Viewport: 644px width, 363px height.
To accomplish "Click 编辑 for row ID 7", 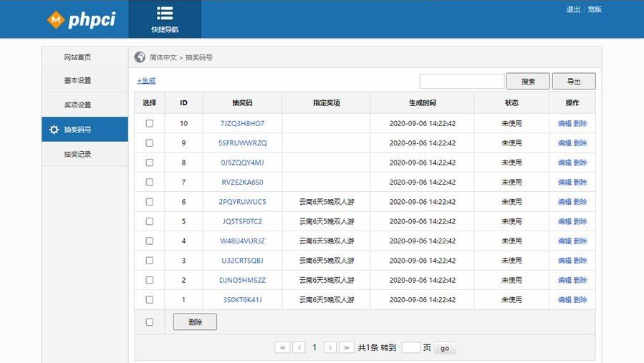I will [564, 182].
